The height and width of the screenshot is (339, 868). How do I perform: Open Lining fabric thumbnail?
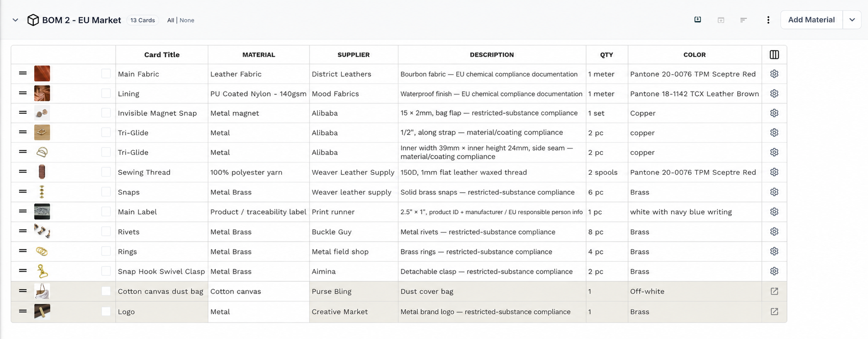click(x=42, y=93)
